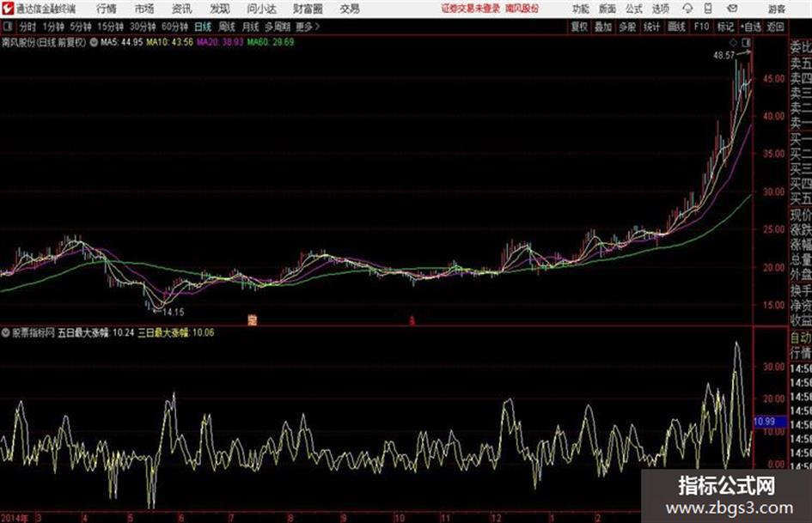812x523 pixels.
Task: Click the 48.57 high price label
Action: [724, 55]
